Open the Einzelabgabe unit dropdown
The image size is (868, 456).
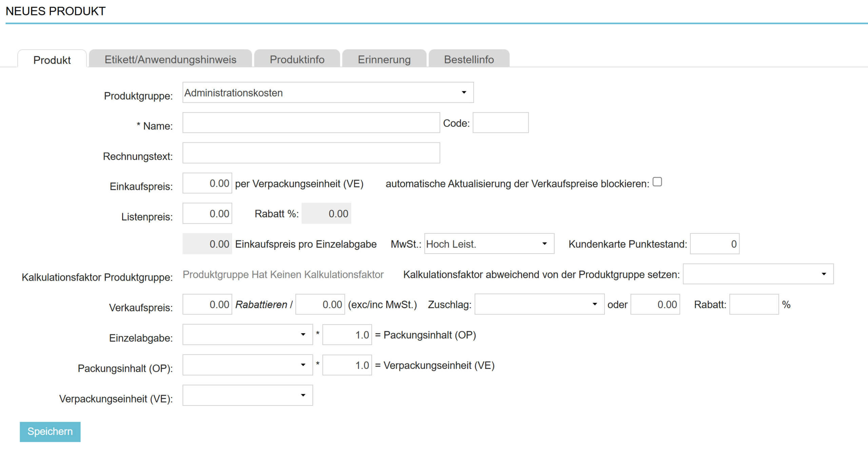[247, 335]
